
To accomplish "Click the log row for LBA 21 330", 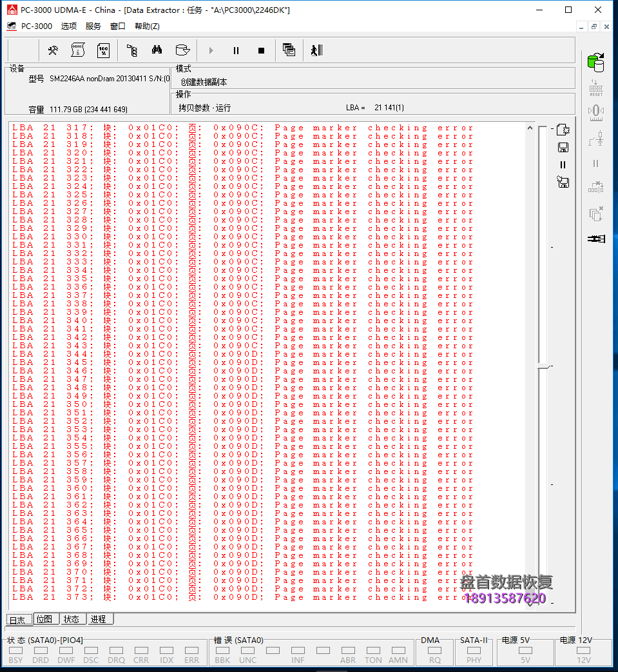I will [243, 237].
